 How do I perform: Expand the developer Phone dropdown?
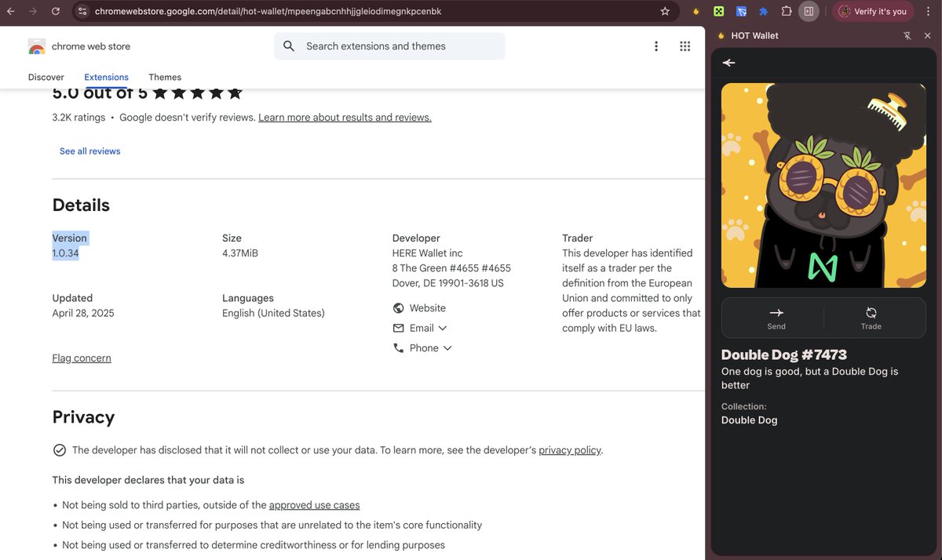[x=431, y=348]
